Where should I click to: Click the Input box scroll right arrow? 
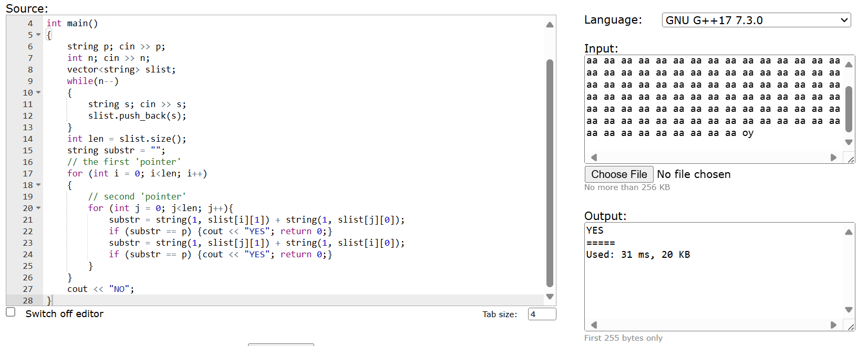[833, 158]
